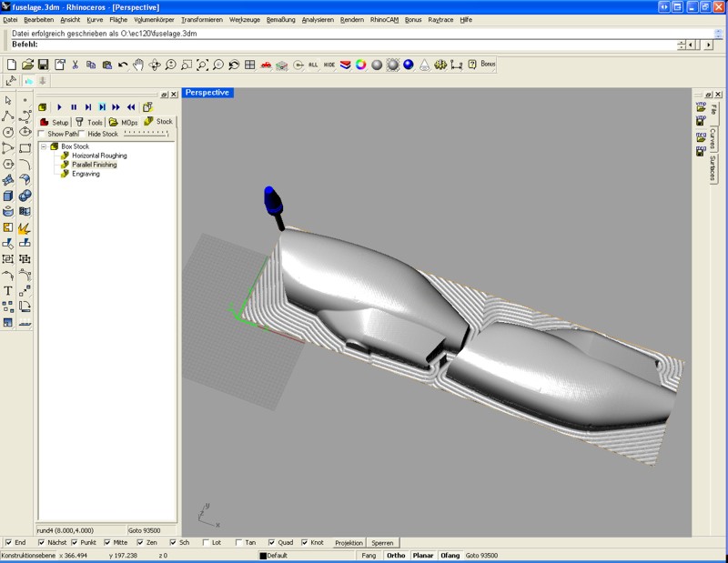Enable the Tan osnap checkbox
728x563 pixels.
(238, 542)
